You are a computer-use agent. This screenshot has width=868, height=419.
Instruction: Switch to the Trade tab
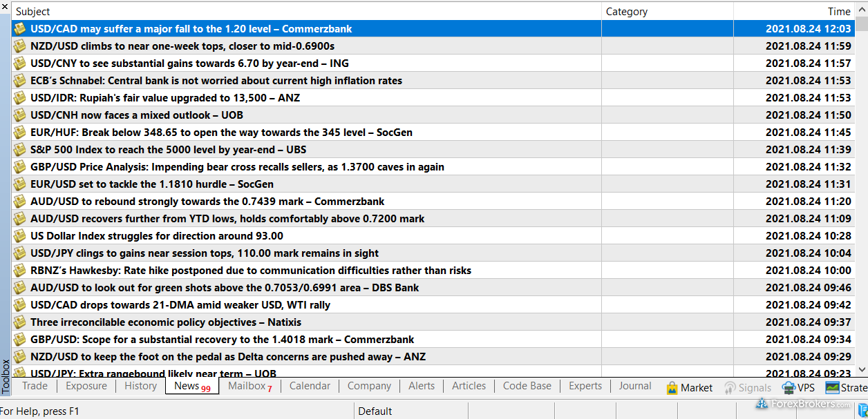click(x=35, y=386)
